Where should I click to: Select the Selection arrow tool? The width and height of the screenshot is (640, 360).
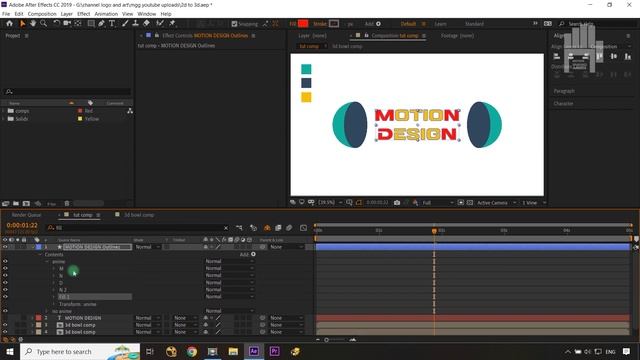22,24
